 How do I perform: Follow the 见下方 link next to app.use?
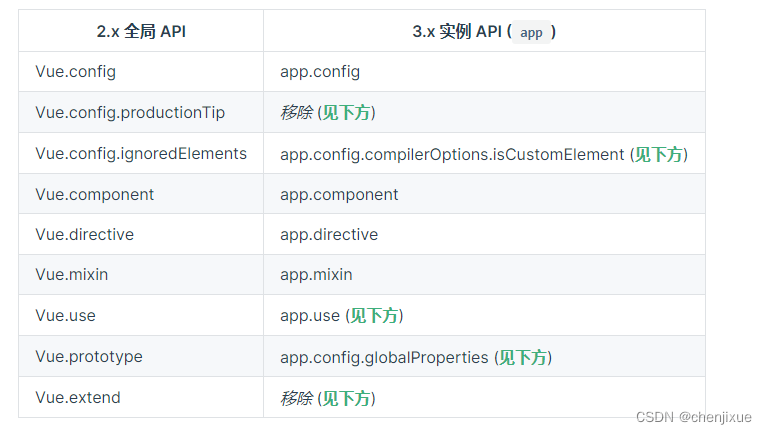(x=374, y=316)
